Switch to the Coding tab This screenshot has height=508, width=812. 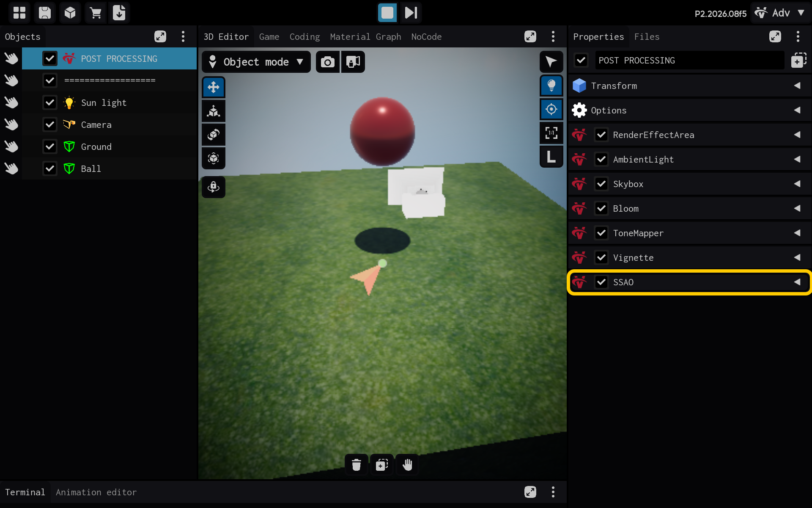tap(304, 37)
